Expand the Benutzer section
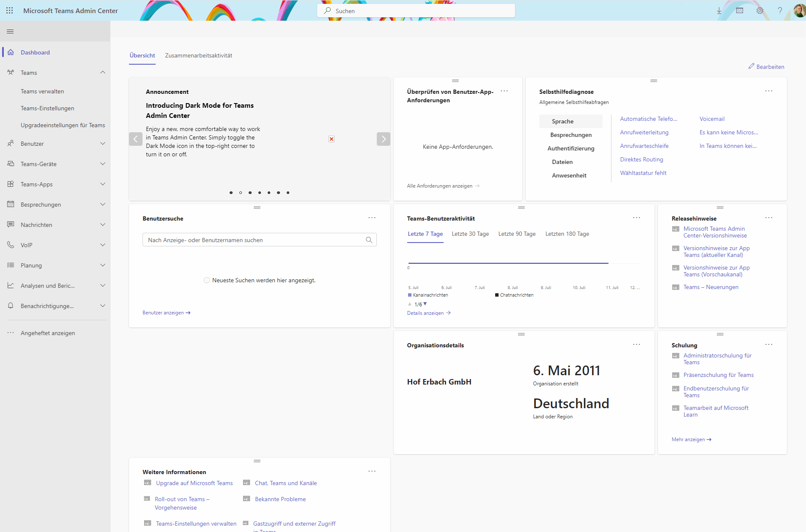This screenshot has width=806, height=532. point(103,143)
